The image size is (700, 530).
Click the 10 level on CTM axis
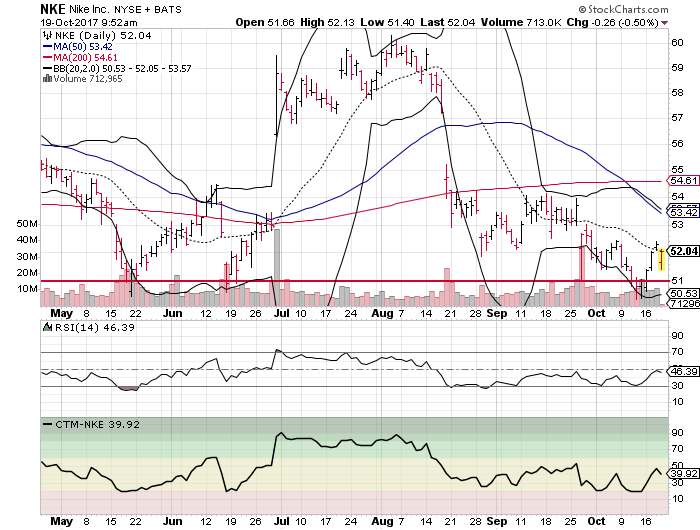tap(677, 499)
